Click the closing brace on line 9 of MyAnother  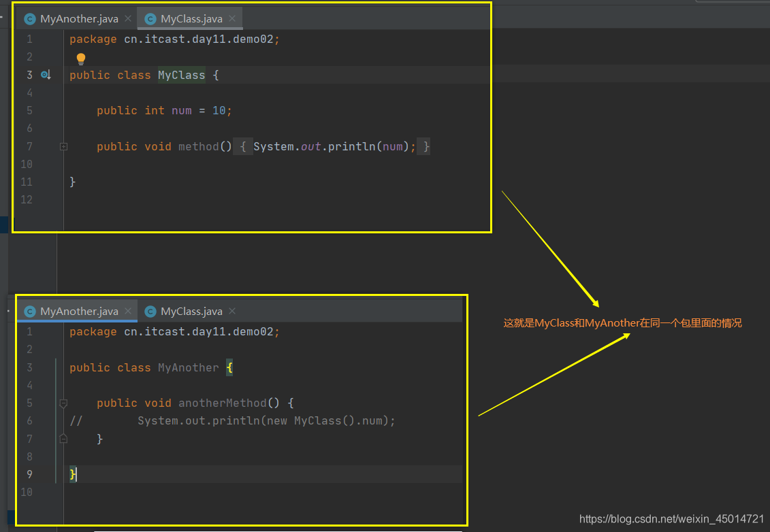(x=72, y=474)
